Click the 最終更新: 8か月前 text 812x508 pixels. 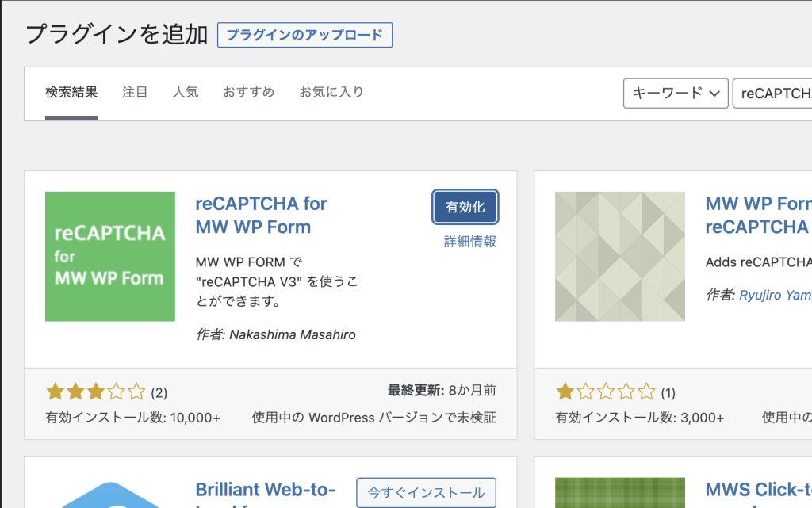tap(442, 390)
